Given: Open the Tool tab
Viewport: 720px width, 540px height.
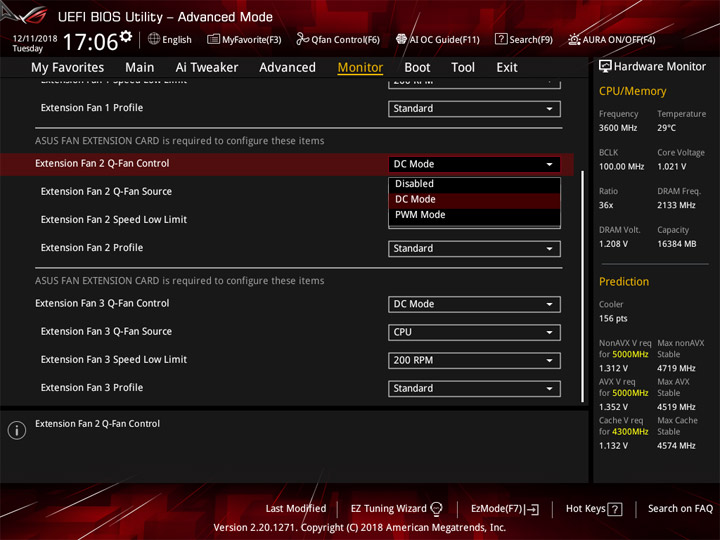Looking at the screenshot, I should (x=463, y=68).
